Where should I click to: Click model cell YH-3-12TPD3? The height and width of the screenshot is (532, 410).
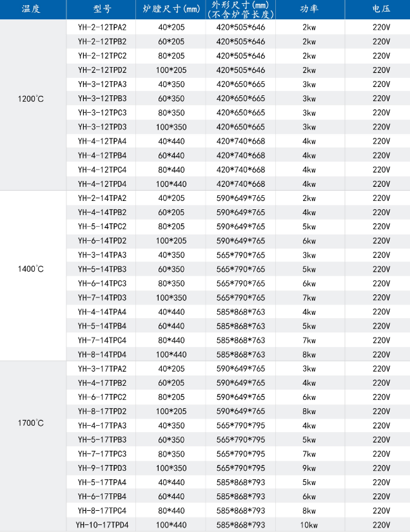click(x=102, y=127)
